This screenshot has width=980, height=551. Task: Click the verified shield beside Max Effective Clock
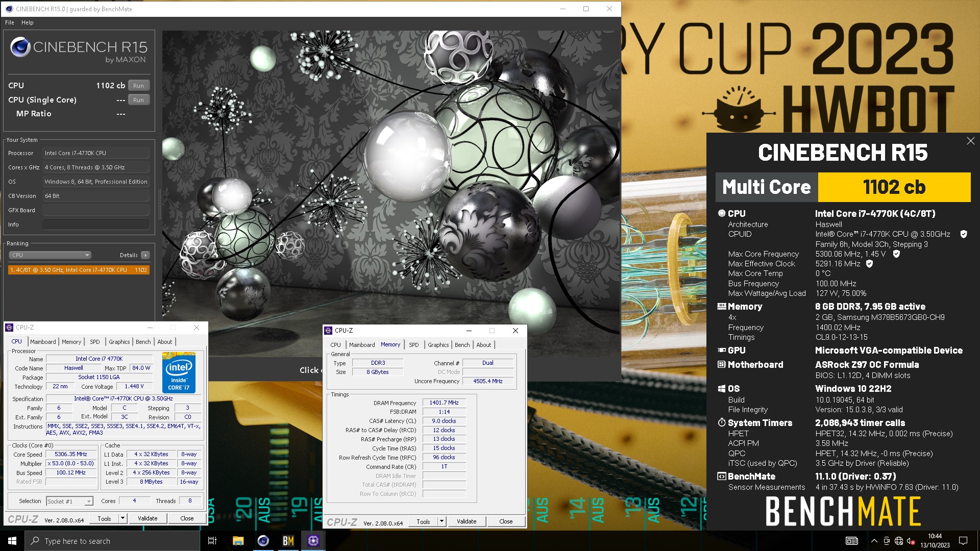tap(869, 264)
